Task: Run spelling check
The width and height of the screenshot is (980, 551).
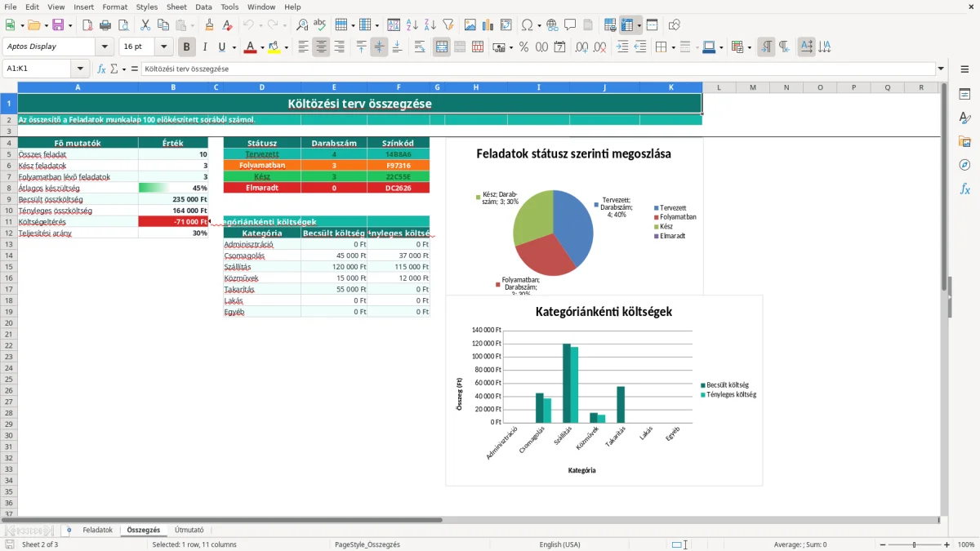Action: click(x=320, y=25)
